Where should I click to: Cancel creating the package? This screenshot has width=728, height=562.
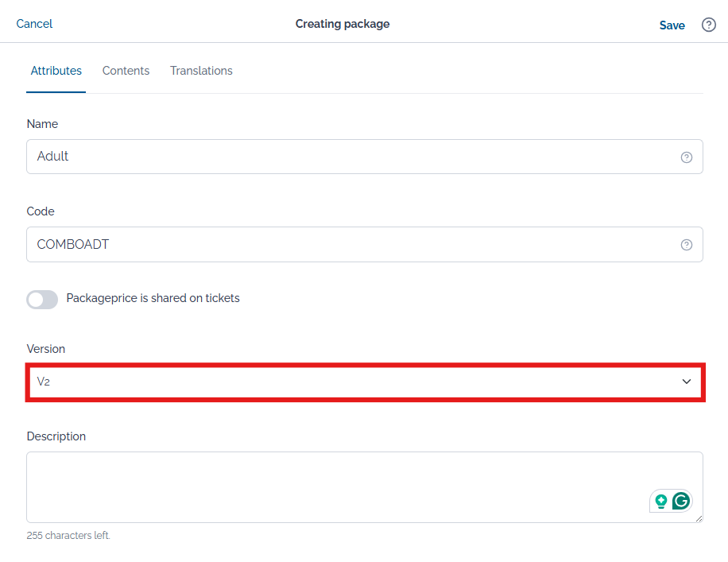tap(34, 24)
